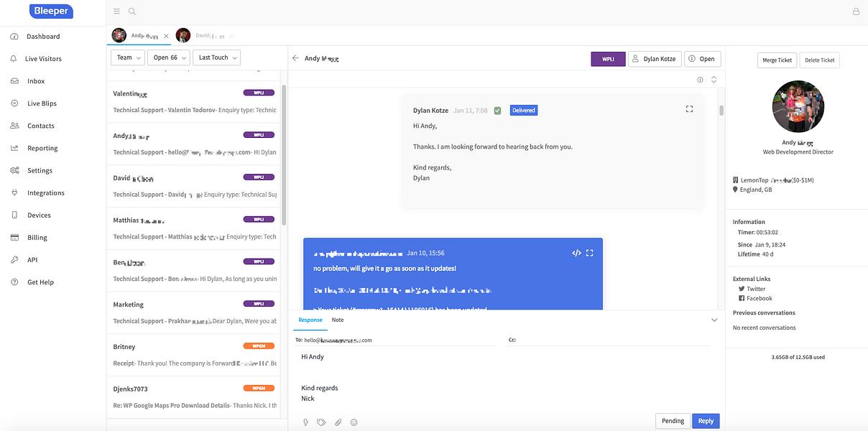This screenshot has height=431, width=868.
Task: Open Britney receipt ticket
Action: 194,355
